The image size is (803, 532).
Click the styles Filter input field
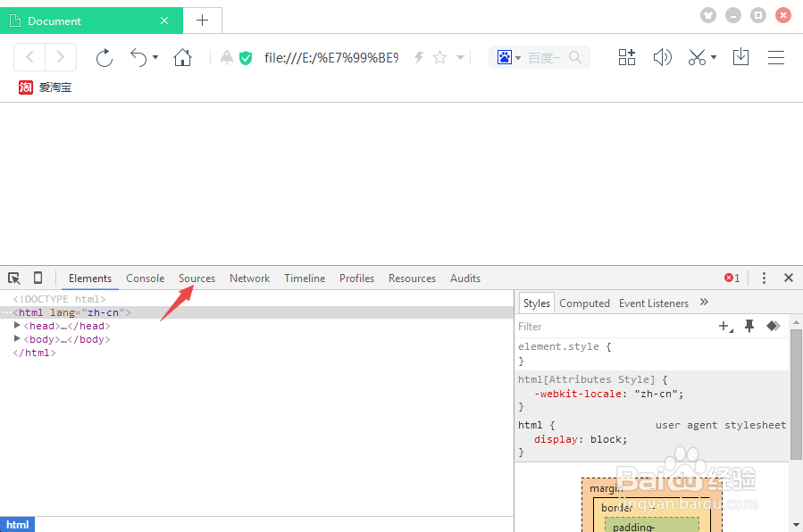pyautogui.click(x=615, y=327)
